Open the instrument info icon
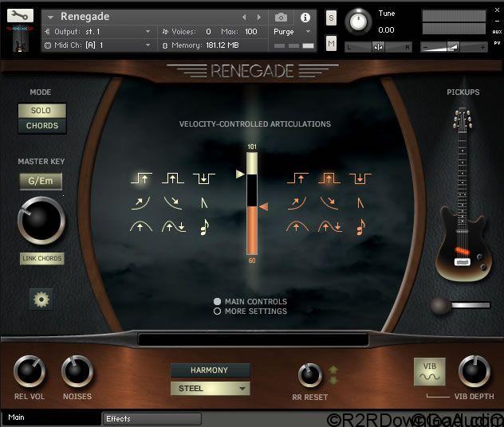Screen dimensions: 504x427 click(x=305, y=17)
